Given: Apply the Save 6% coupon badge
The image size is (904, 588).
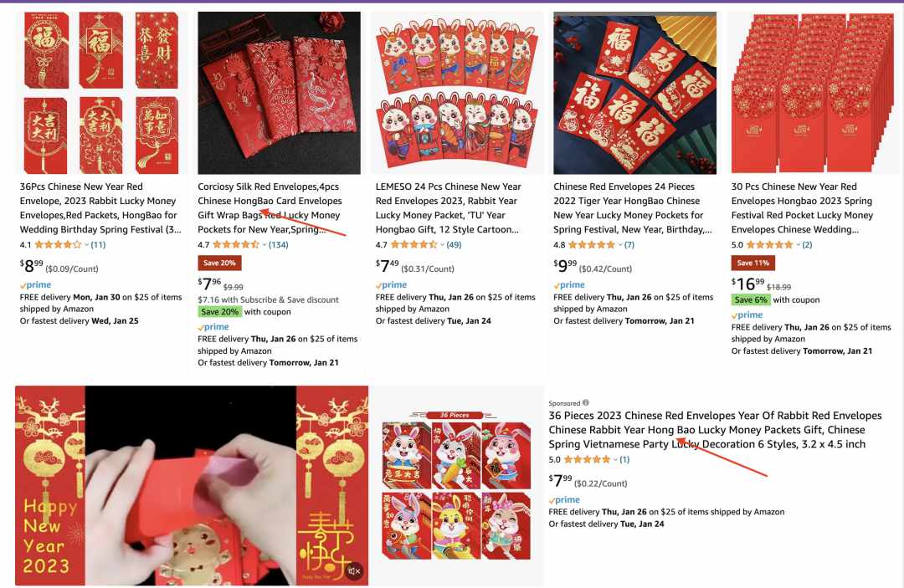Looking at the screenshot, I should point(751,299).
